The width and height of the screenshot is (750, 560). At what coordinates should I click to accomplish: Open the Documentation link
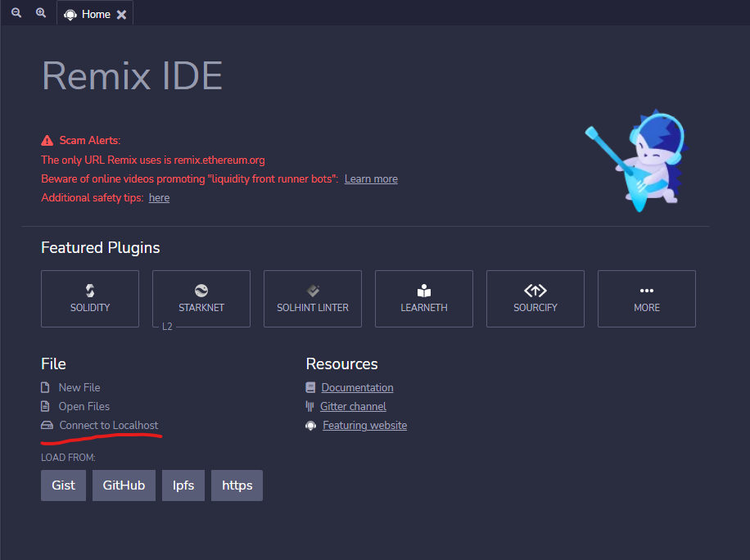(x=357, y=387)
